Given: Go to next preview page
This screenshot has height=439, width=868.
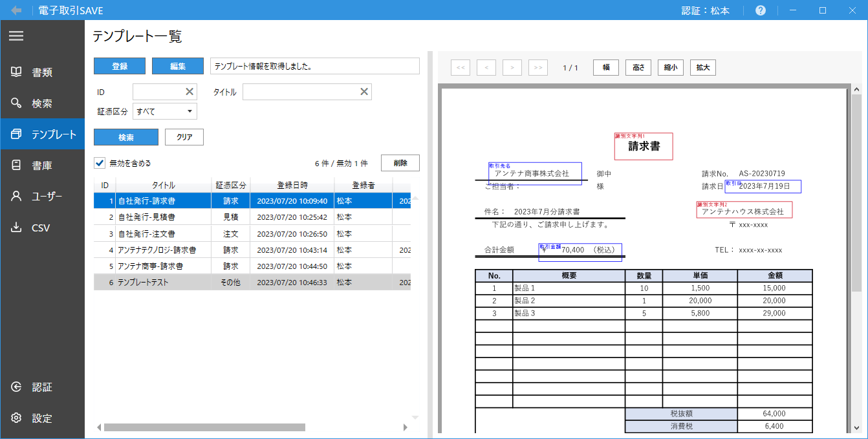Looking at the screenshot, I should 512,68.
